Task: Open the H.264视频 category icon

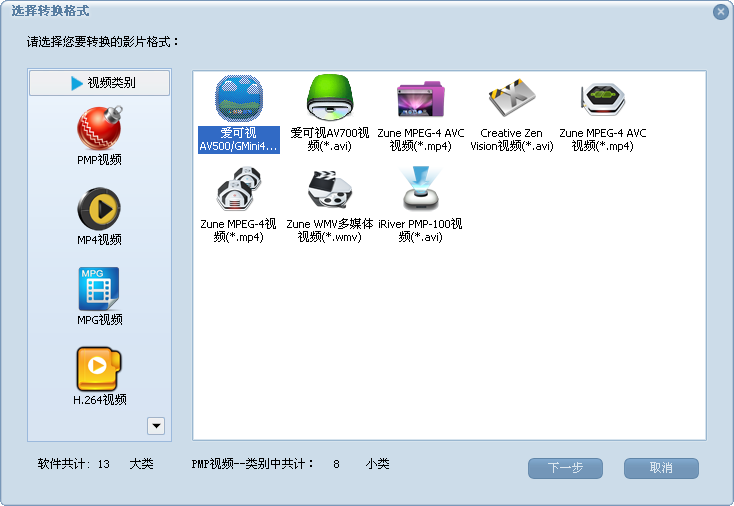Action: pos(99,368)
